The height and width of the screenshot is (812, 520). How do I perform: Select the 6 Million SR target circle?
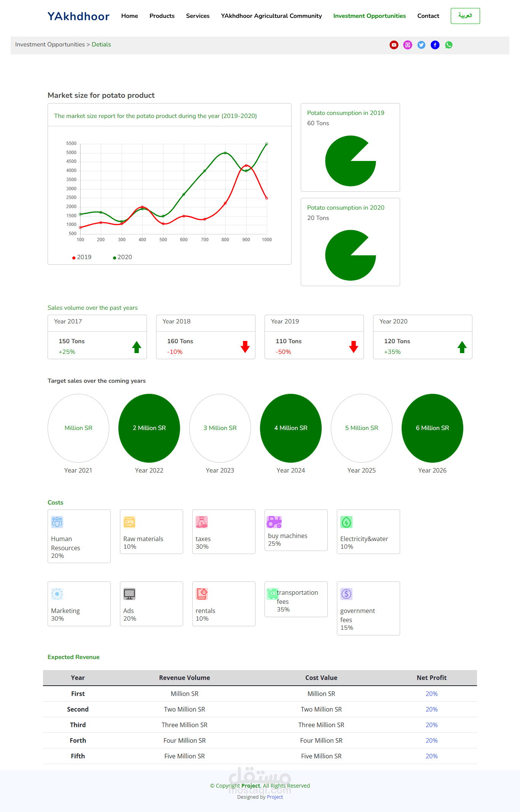(432, 428)
